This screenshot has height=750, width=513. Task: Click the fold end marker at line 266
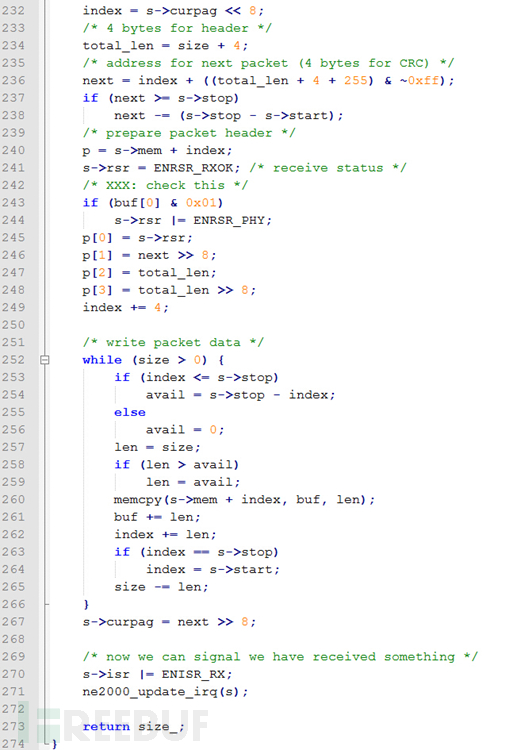(x=46, y=605)
